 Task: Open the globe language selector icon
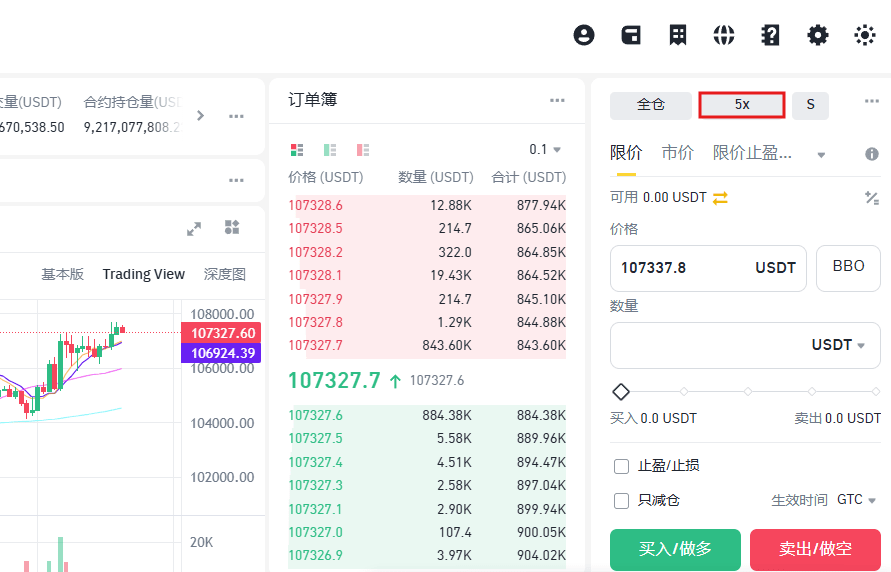coord(724,35)
